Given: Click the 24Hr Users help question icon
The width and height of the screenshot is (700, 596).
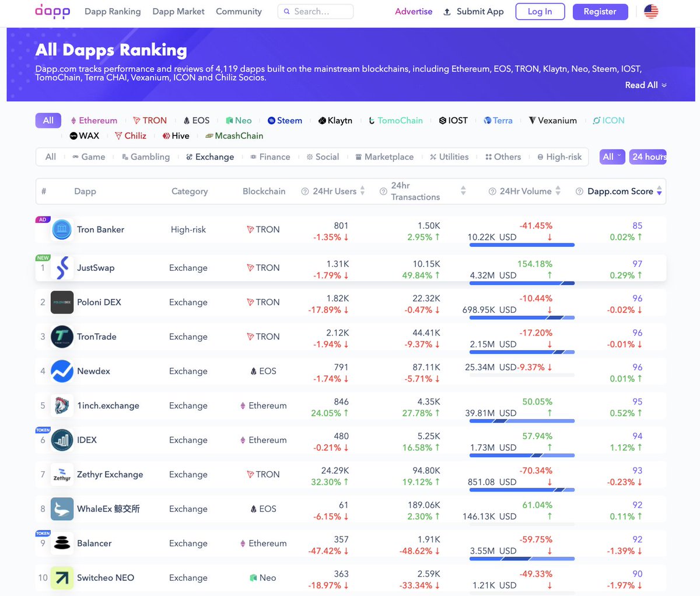Looking at the screenshot, I should (304, 191).
